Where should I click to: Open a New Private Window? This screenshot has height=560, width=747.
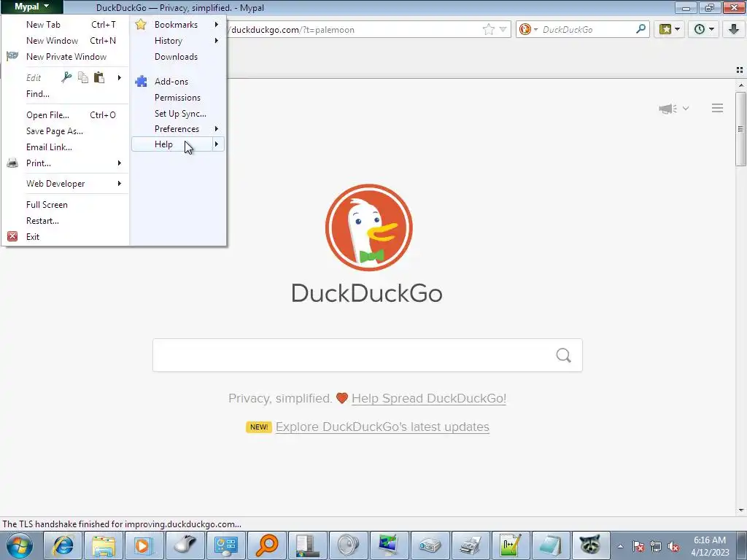[65, 57]
